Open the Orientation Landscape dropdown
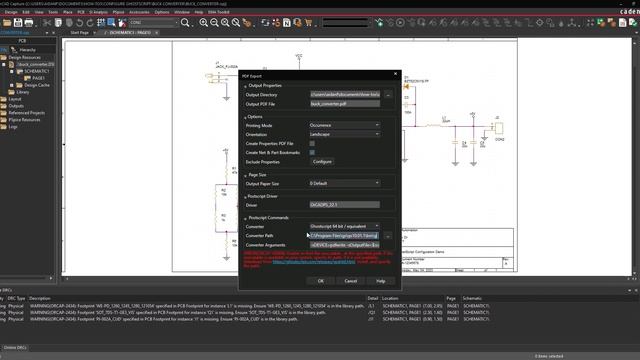The height and width of the screenshot is (360, 640). [344, 134]
